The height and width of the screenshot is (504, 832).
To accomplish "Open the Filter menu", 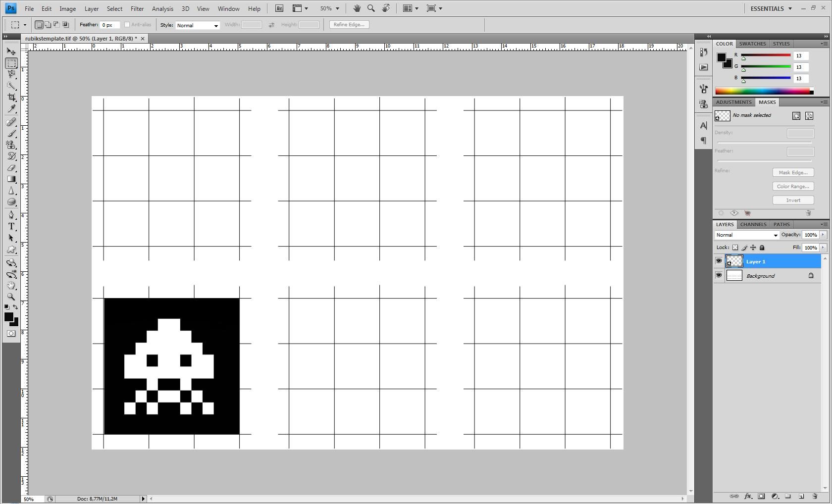I will (137, 8).
